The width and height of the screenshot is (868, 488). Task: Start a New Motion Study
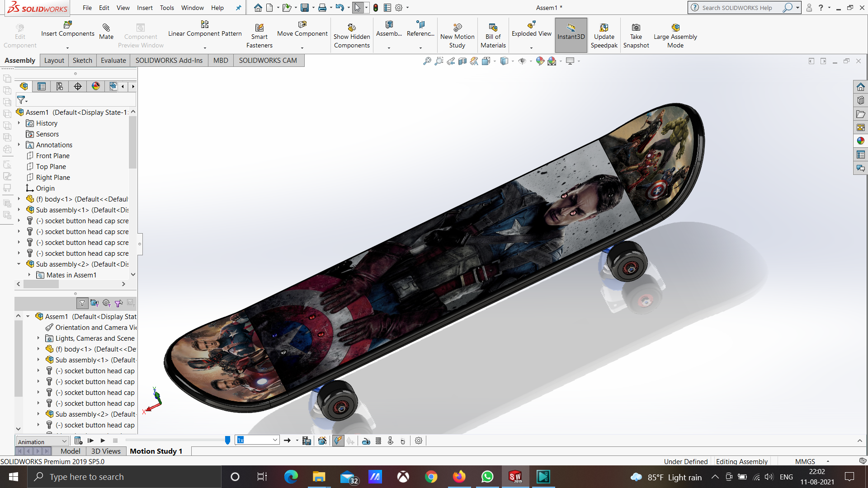[457, 36]
